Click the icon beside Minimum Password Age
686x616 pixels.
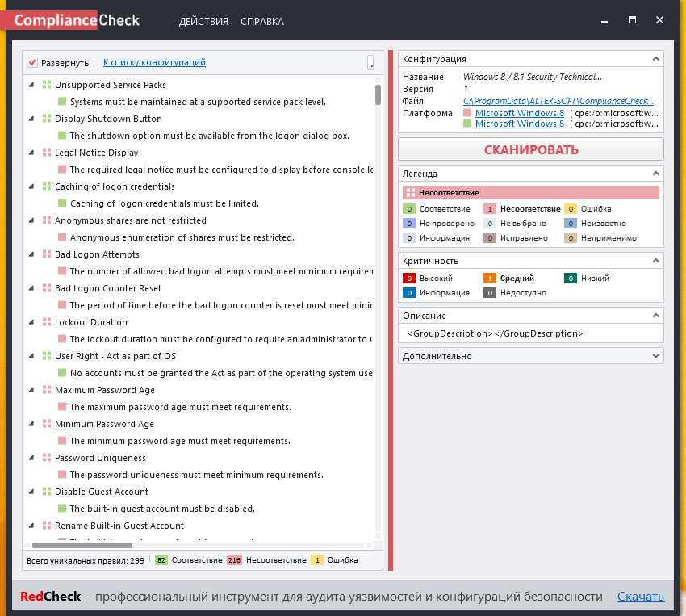pos(47,424)
